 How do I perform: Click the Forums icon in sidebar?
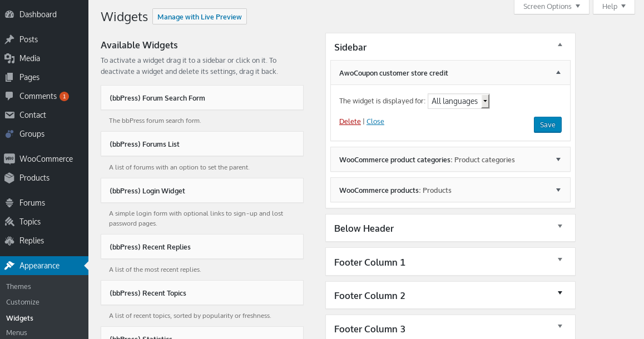point(9,203)
